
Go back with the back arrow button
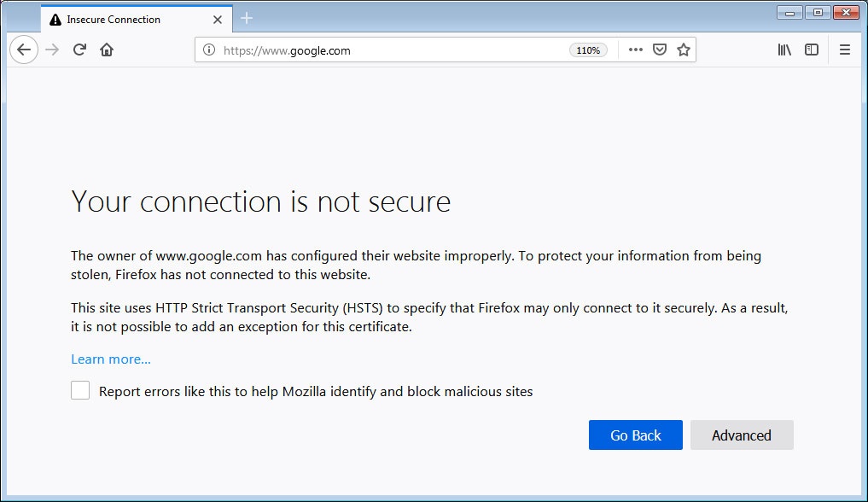click(24, 50)
